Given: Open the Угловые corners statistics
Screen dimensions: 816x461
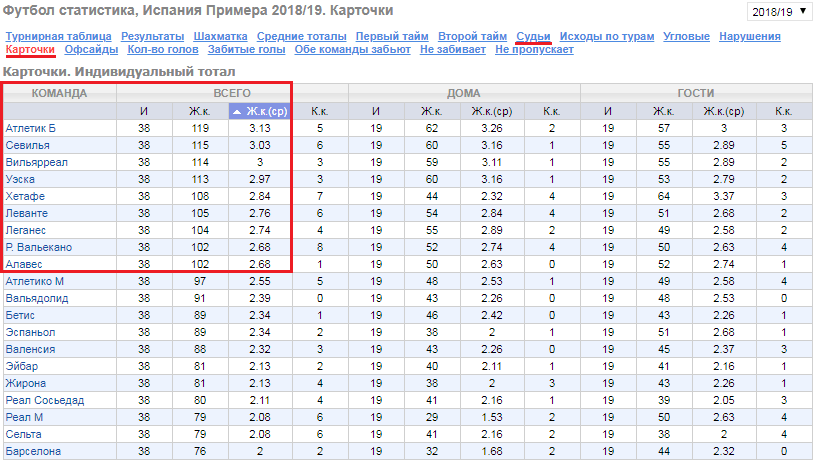Looking at the screenshot, I should point(686,36).
